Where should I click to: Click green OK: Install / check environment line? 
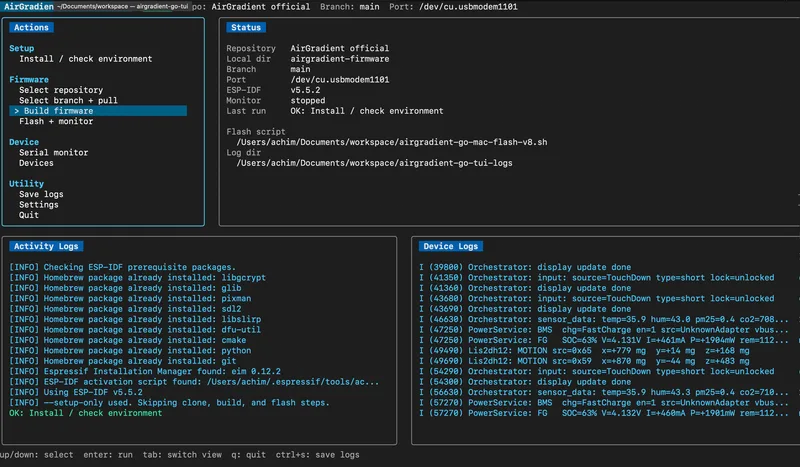click(x=86, y=413)
